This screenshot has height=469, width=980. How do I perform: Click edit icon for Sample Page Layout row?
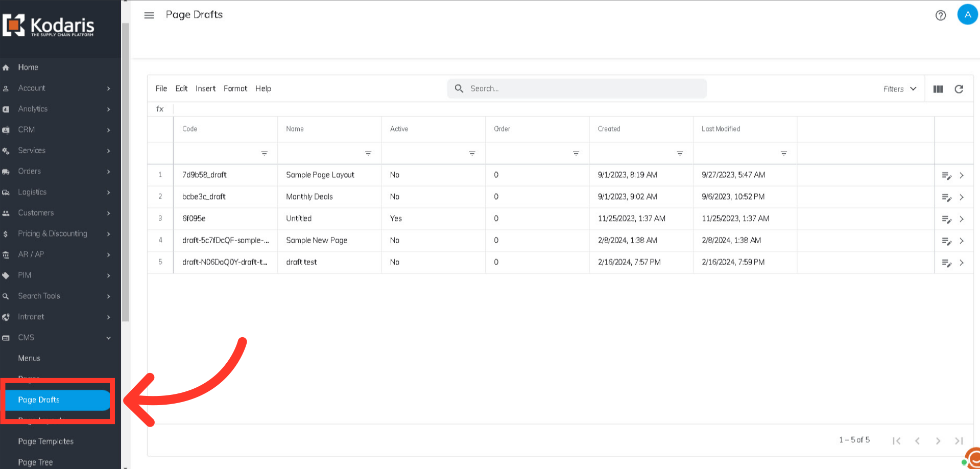[946, 176]
